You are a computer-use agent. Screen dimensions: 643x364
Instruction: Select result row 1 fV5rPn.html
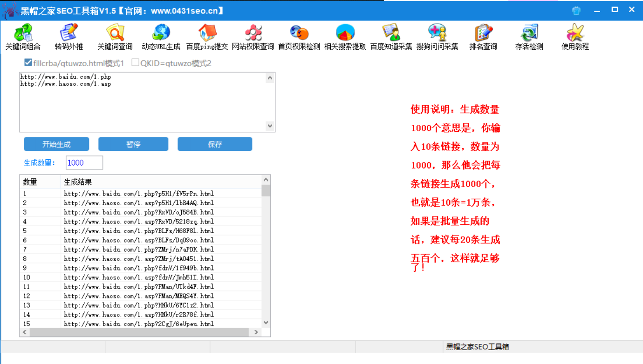coord(141,194)
